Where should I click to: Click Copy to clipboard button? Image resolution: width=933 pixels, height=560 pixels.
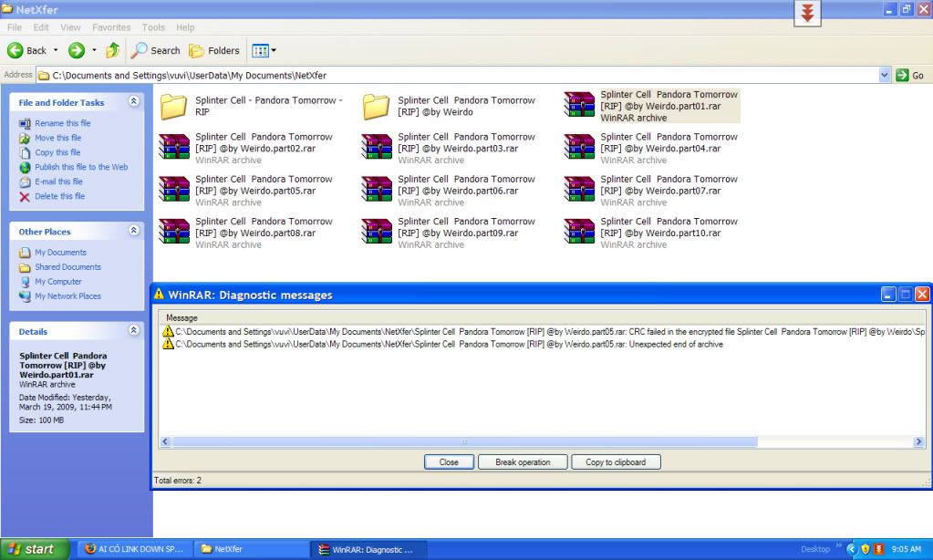[616, 461]
